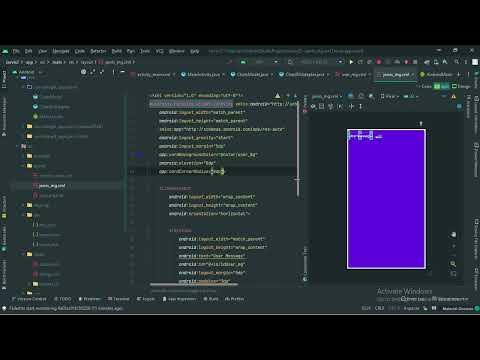Open the TODO tool window
Viewport: 480px width, 360px height.
[x=63, y=299]
